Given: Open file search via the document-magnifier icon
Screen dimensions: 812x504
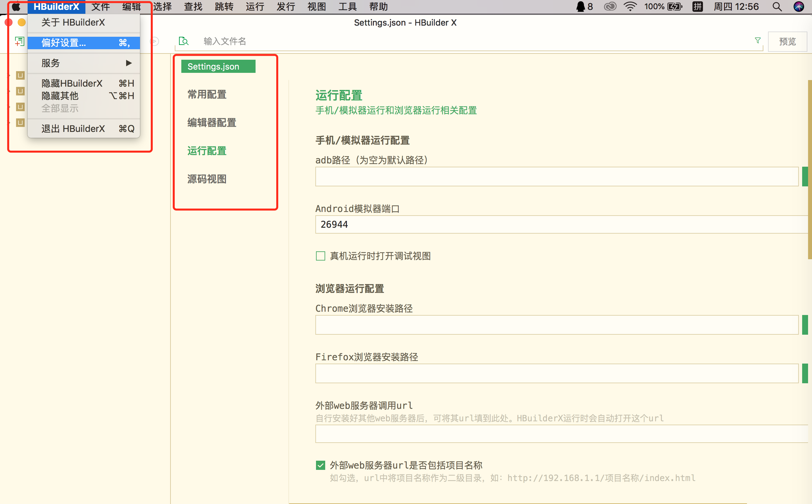Looking at the screenshot, I should click(x=184, y=41).
